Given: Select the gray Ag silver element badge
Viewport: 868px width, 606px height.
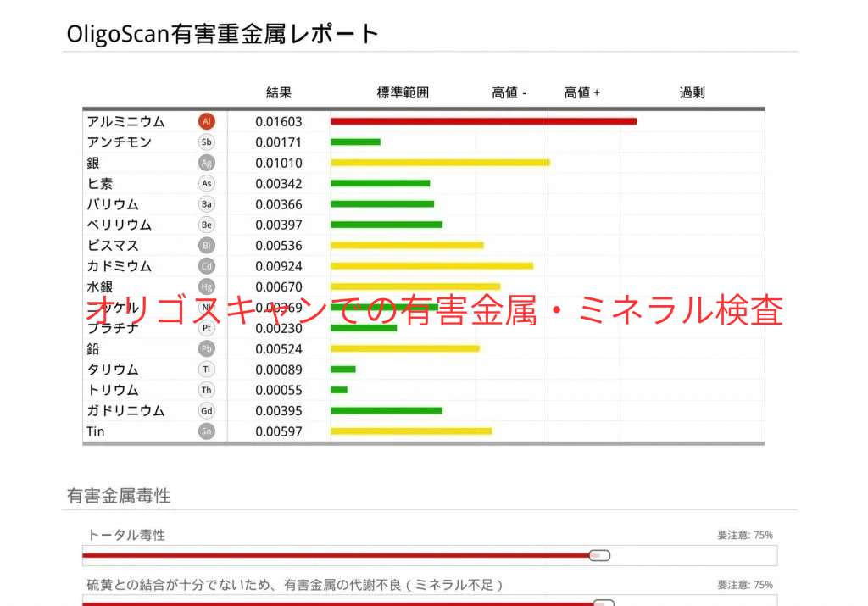Looking at the screenshot, I should 207,163.
